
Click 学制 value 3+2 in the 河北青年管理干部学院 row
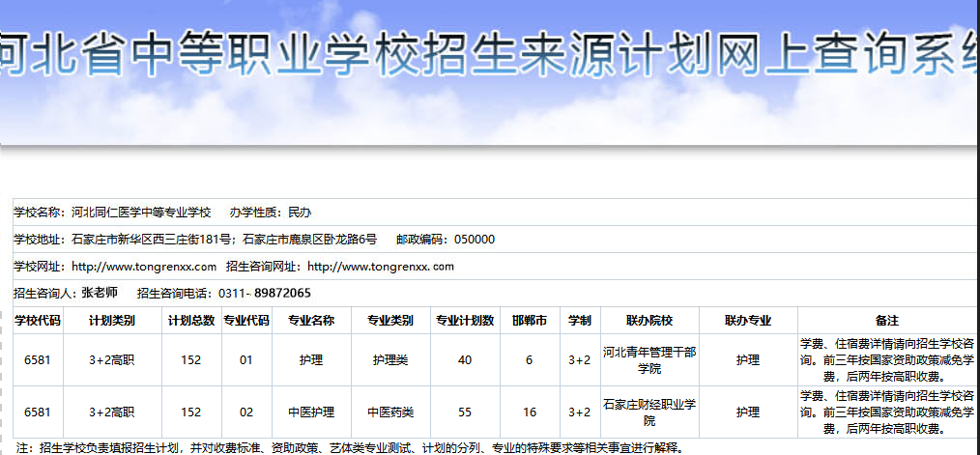[x=579, y=360]
